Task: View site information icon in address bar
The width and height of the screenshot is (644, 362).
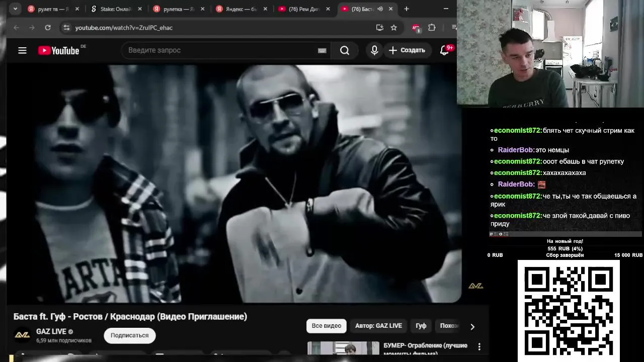Action: (x=66, y=28)
